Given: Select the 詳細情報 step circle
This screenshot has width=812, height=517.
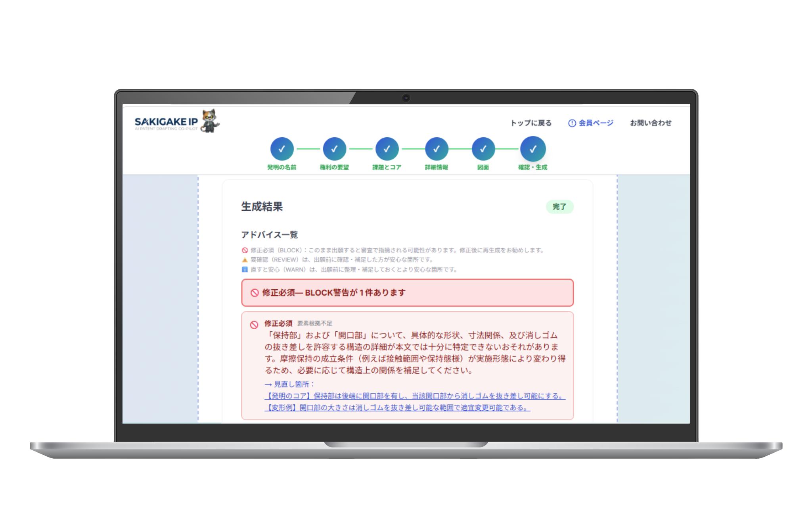Looking at the screenshot, I should [436, 149].
